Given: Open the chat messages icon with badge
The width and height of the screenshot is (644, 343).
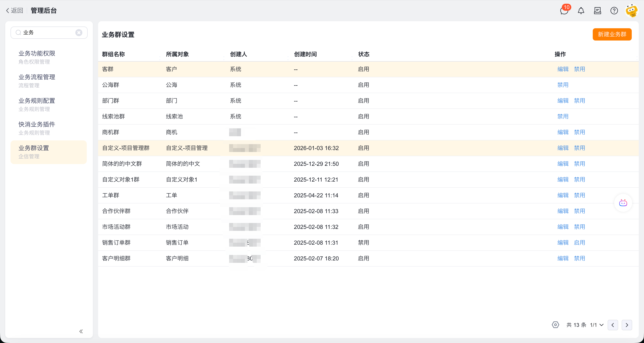Looking at the screenshot, I should (564, 11).
